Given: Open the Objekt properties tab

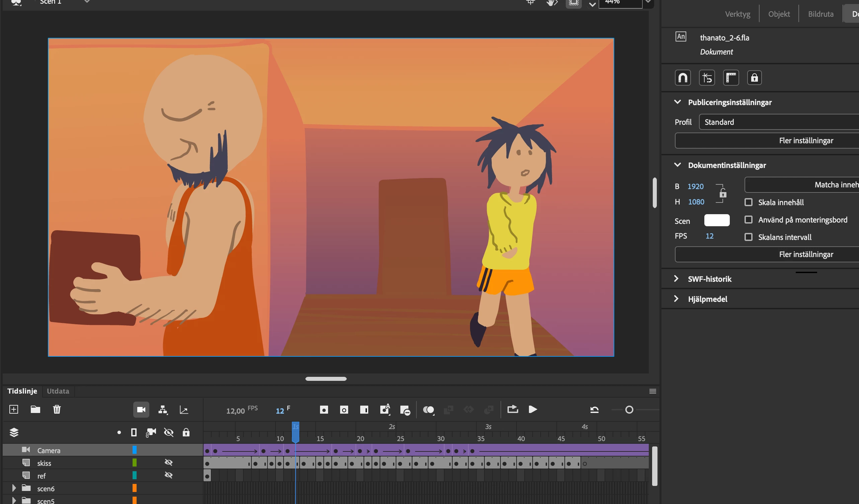Looking at the screenshot, I should click(x=779, y=14).
